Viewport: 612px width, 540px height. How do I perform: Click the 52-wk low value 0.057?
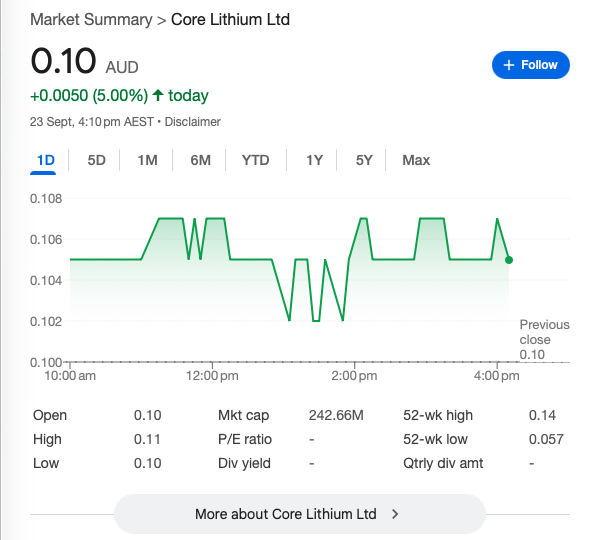tap(546, 439)
